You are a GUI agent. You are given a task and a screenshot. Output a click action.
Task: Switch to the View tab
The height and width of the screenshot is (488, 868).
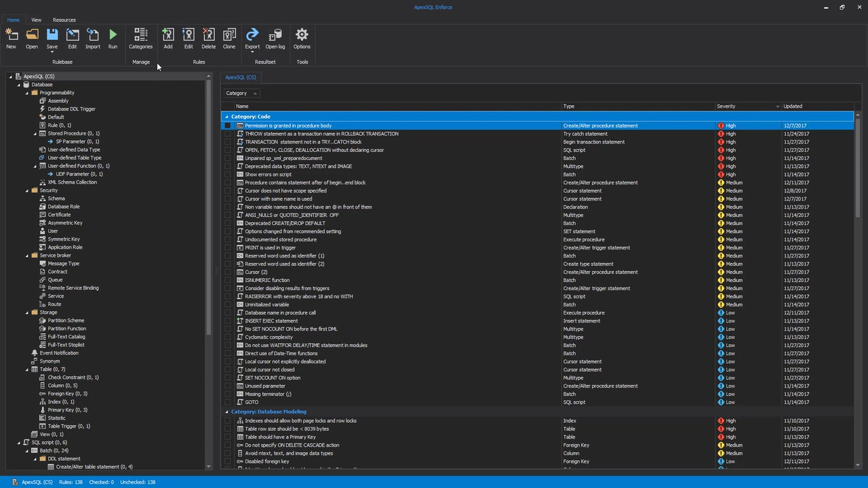tap(36, 20)
